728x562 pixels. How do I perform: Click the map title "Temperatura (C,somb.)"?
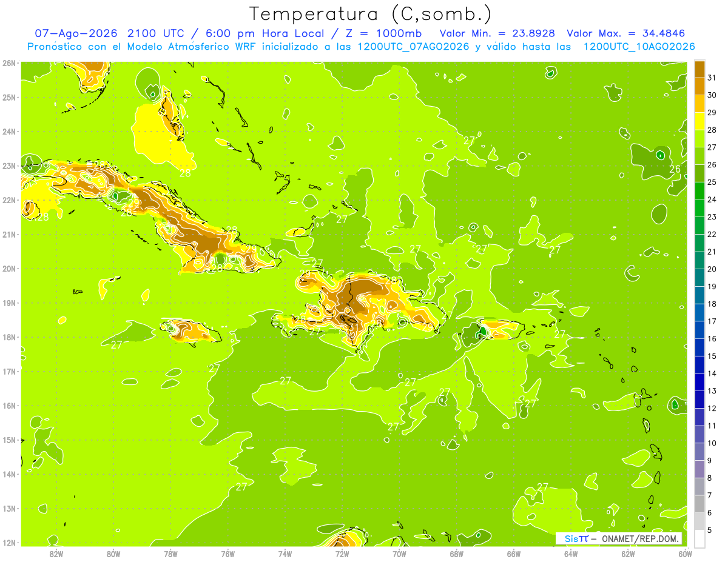point(371,13)
